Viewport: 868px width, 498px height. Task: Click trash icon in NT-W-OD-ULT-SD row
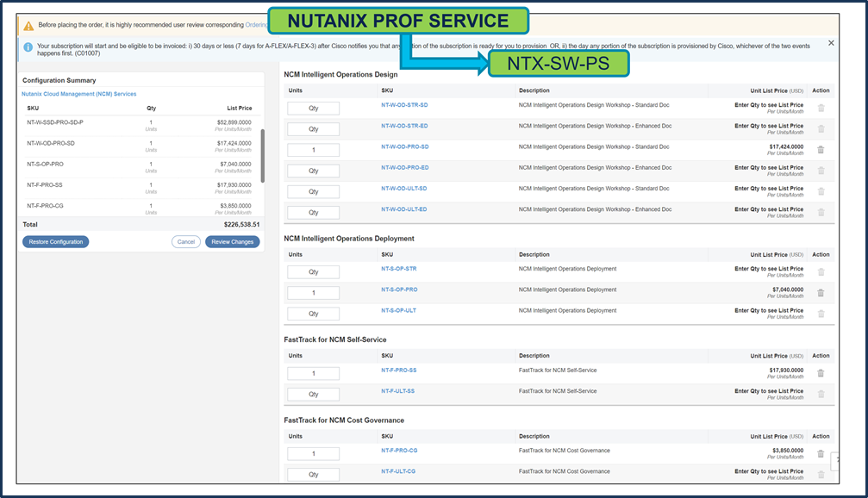click(821, 191)
